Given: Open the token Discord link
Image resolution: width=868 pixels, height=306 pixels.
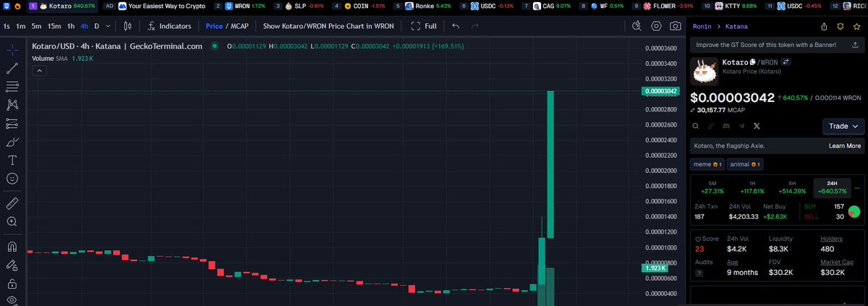Looking at the screenshot, I should [x=726, y=126].
